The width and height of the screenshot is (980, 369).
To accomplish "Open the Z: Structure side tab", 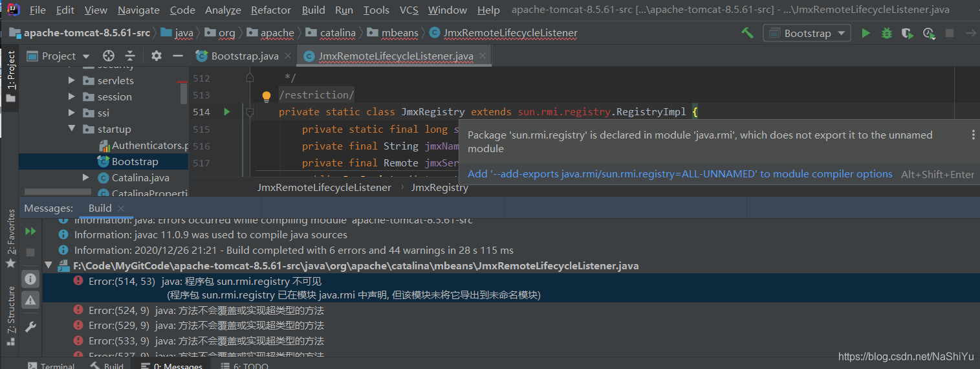I will [10, 316].
